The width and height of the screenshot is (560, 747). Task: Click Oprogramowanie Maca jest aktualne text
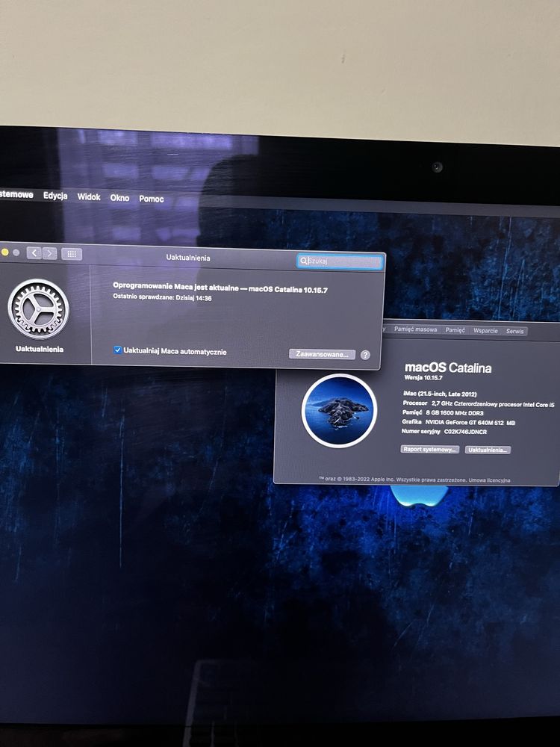(175, 287)
